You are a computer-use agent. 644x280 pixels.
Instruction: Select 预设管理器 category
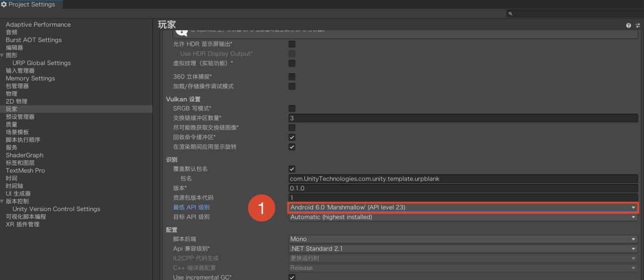coord(20,117)
